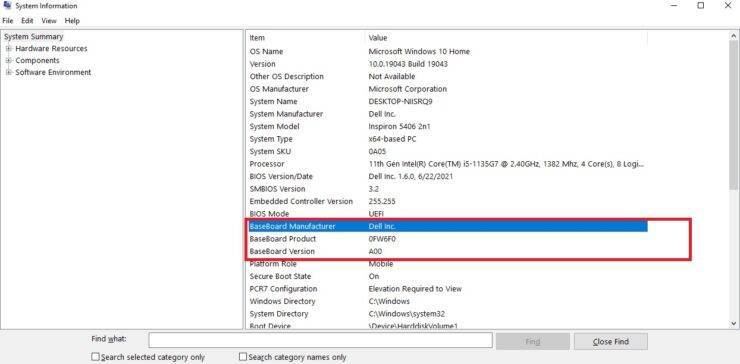Open the View menu
Screen dimensions: 740x364
point(49,21)
